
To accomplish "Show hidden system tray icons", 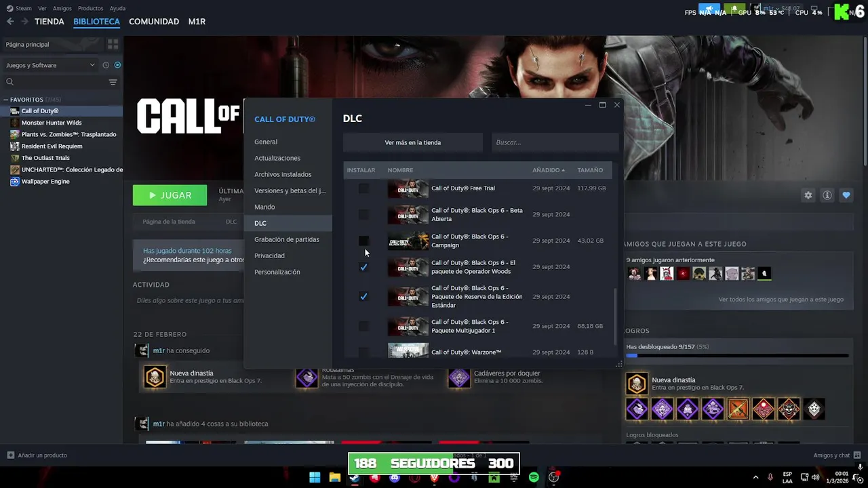I will click(x=755, y=477).
